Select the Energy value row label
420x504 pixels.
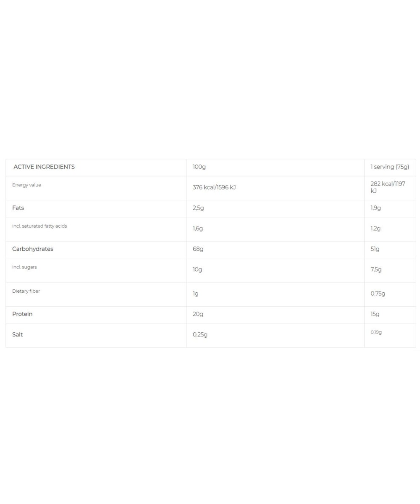26,185
